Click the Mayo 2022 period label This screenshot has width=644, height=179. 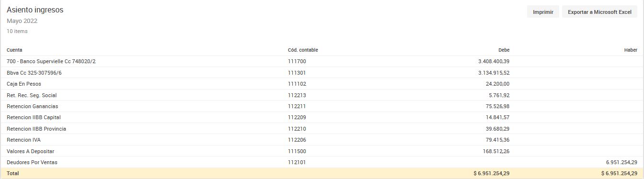pyautogui.click(x=22, y=21)
